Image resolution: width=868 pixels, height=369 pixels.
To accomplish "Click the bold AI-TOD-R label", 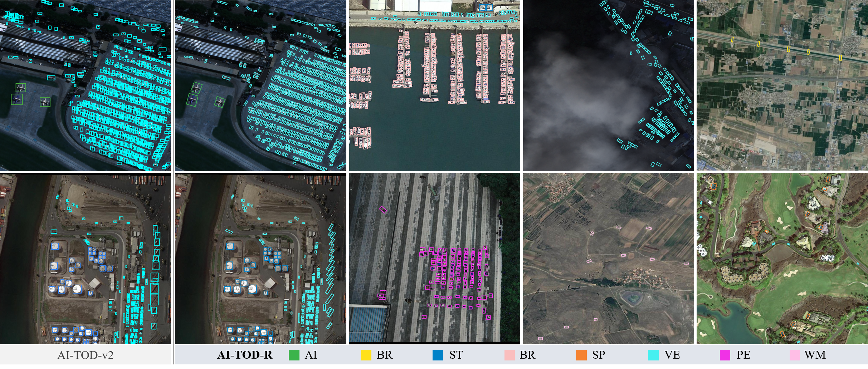I will [245, 355].
